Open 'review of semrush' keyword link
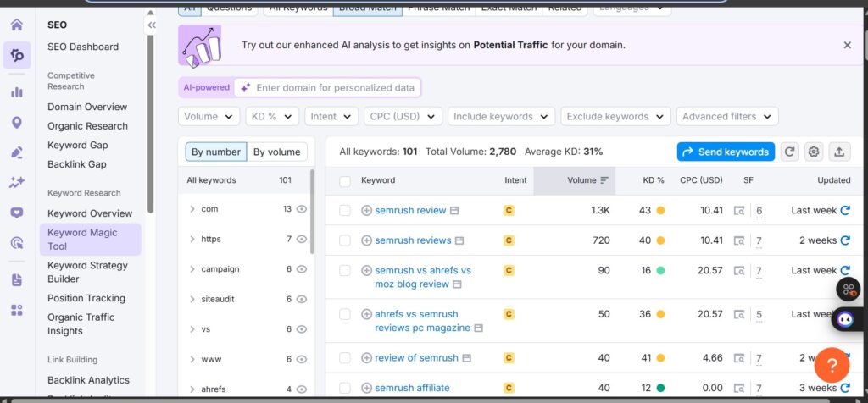868x403 pixels. [416, 357]
